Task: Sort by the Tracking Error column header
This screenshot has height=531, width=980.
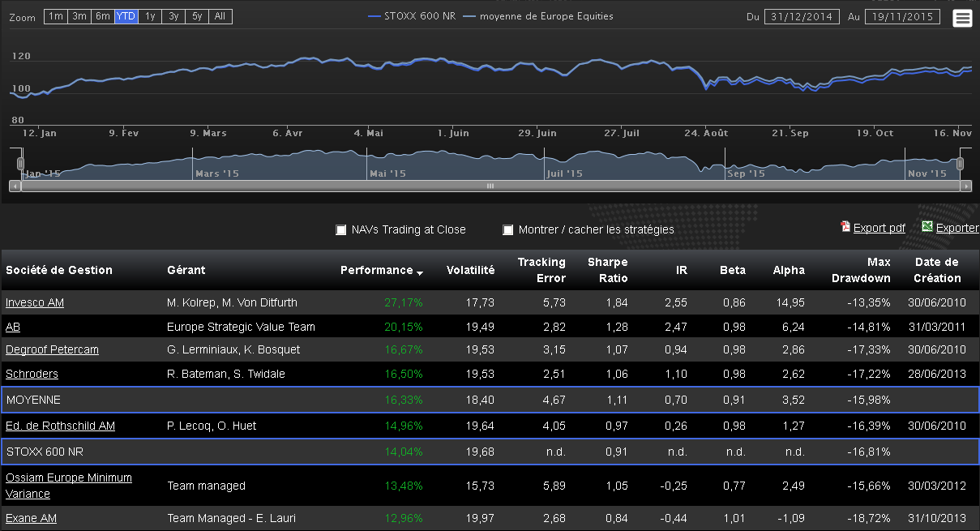Action: (541, 270)
